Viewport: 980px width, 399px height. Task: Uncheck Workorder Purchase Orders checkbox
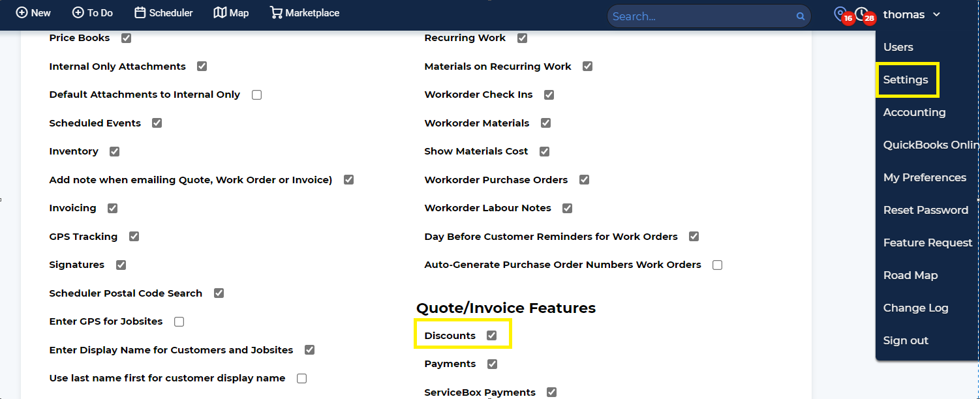(x=584, y=179)
